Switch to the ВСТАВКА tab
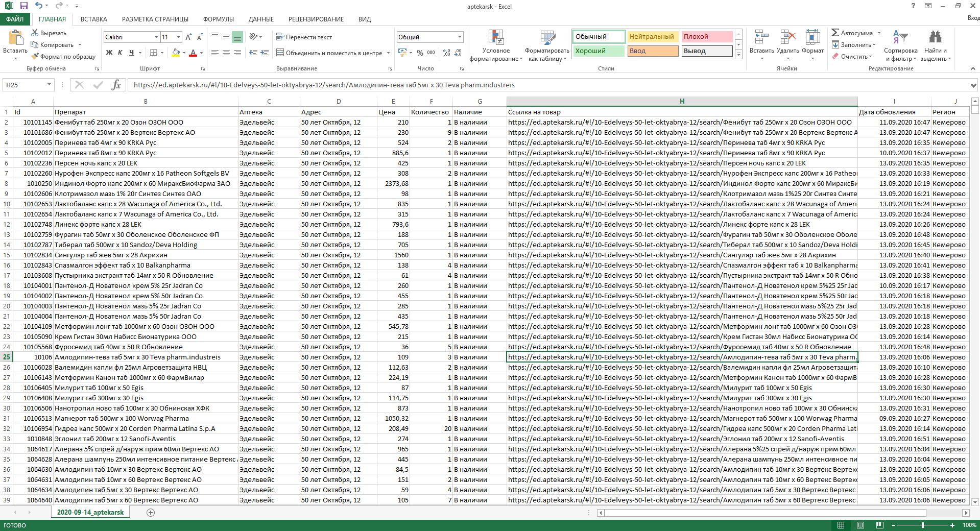This screenshot has width=980, height=531. click(x=94, y=19)
